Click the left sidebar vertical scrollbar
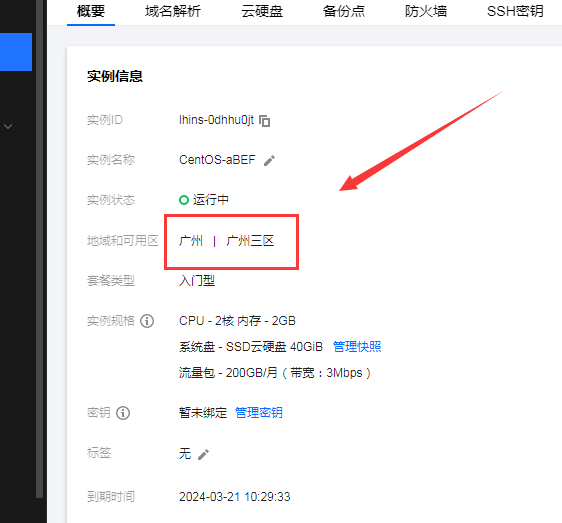This screenshot has height=523, width=562. 39,247
